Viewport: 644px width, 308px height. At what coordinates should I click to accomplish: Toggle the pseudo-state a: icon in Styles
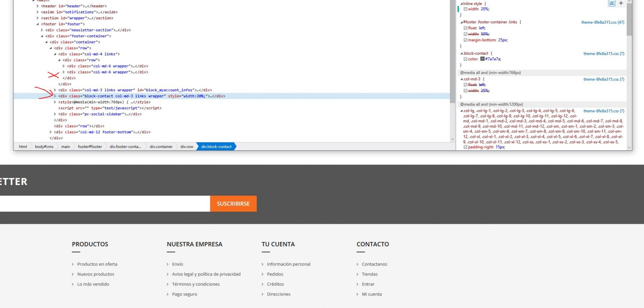point(612,3)
